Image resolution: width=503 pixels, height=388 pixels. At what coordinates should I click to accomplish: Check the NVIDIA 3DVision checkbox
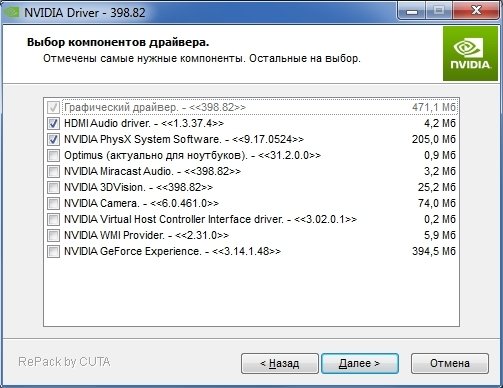pos(53,187)
